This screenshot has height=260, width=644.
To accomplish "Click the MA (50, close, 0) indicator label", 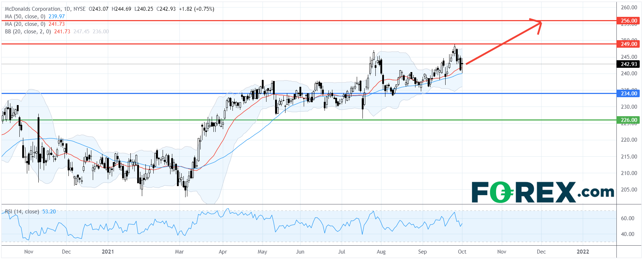I will click(25, 16).
